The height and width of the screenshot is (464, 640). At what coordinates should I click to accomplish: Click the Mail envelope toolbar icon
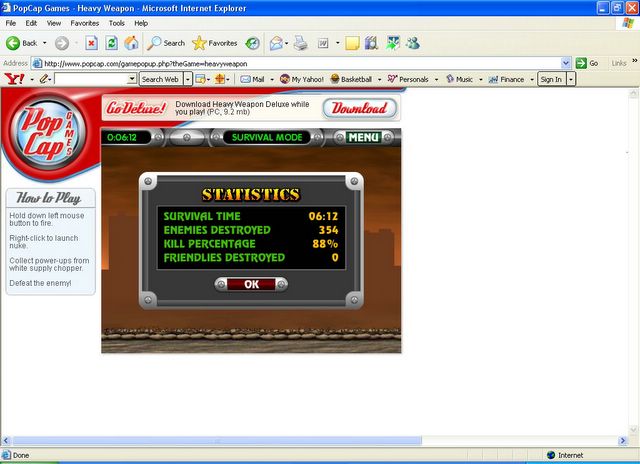[276, 43]
